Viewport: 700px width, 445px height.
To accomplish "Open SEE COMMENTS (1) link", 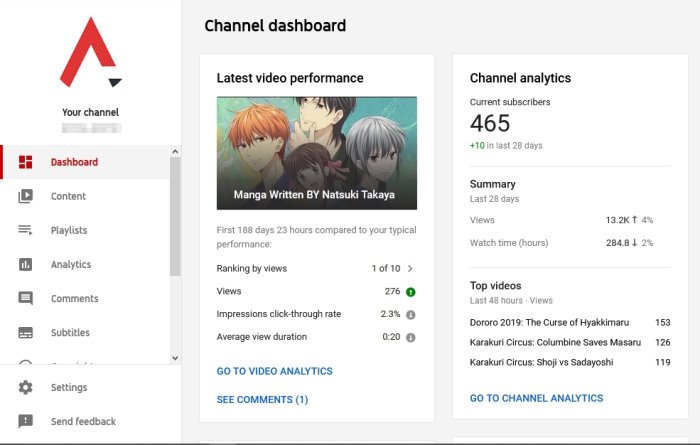I will pyautogui.click(x=262, y=399).
